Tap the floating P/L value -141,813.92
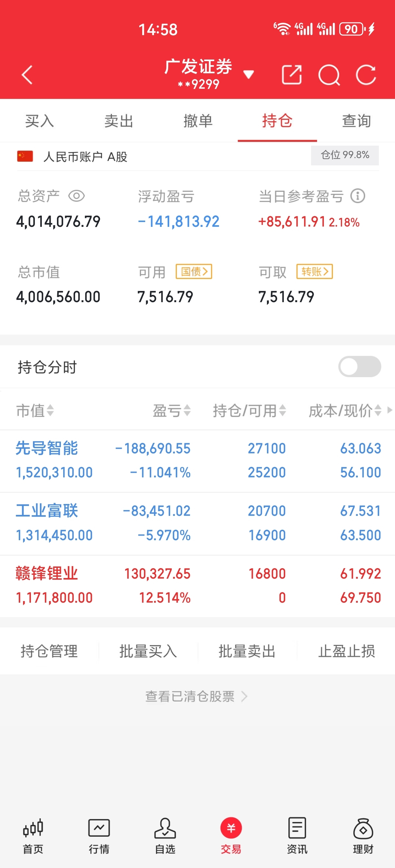 tap(178, 221)
